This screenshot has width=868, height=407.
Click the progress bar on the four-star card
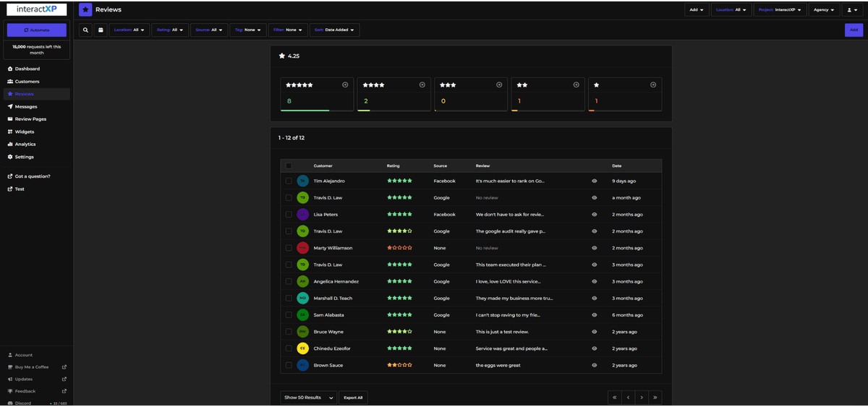364,111
